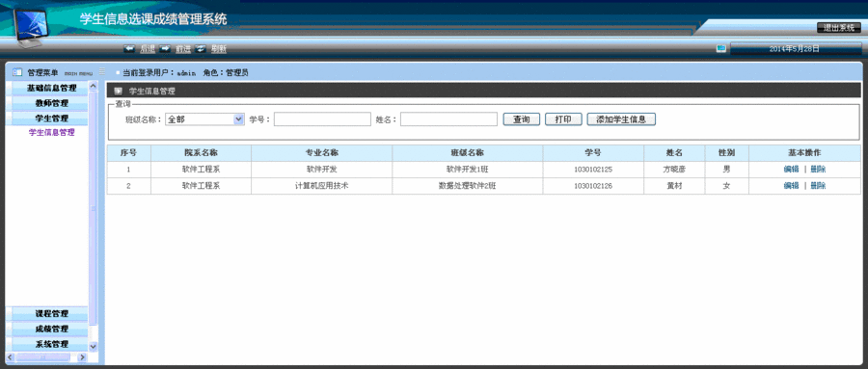Click the 退出系统 button

[x=839, y=28]
